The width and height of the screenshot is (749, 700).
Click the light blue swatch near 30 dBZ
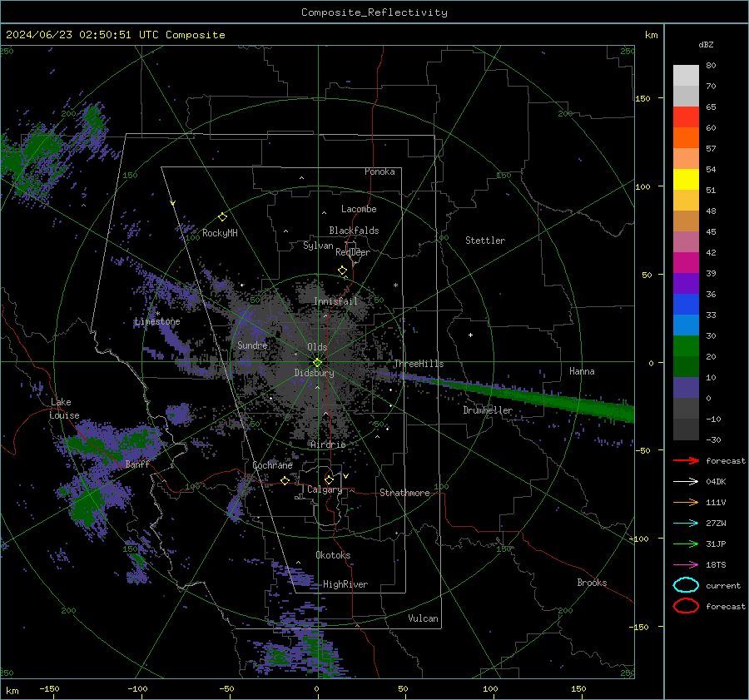(x=686, y=325)
